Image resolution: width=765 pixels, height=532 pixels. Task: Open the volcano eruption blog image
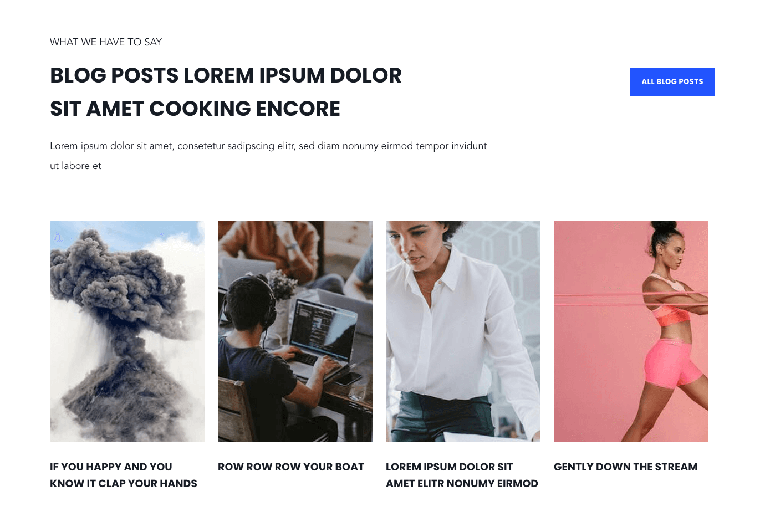(x=127, y=331)
